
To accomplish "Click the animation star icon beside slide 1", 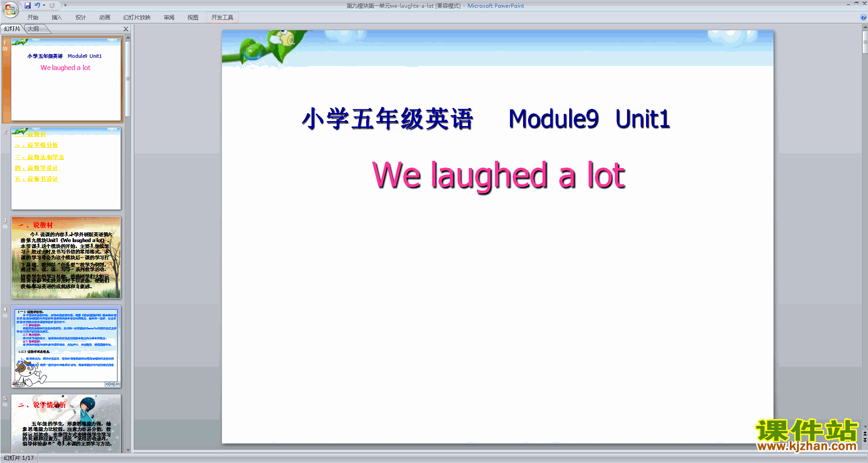I will (x=5, y=49).
